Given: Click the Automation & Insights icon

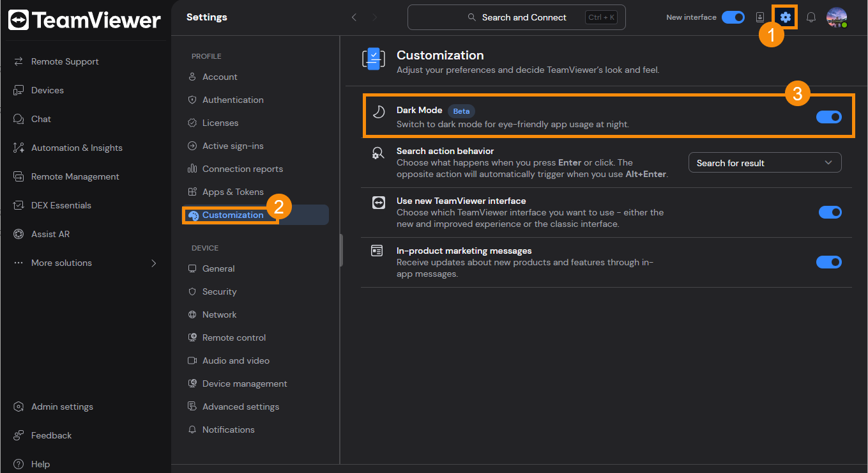Looking at the screenshot, I should (19, 148).
